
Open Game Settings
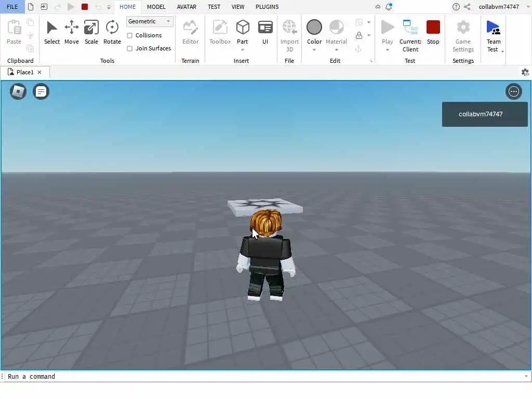463,36
